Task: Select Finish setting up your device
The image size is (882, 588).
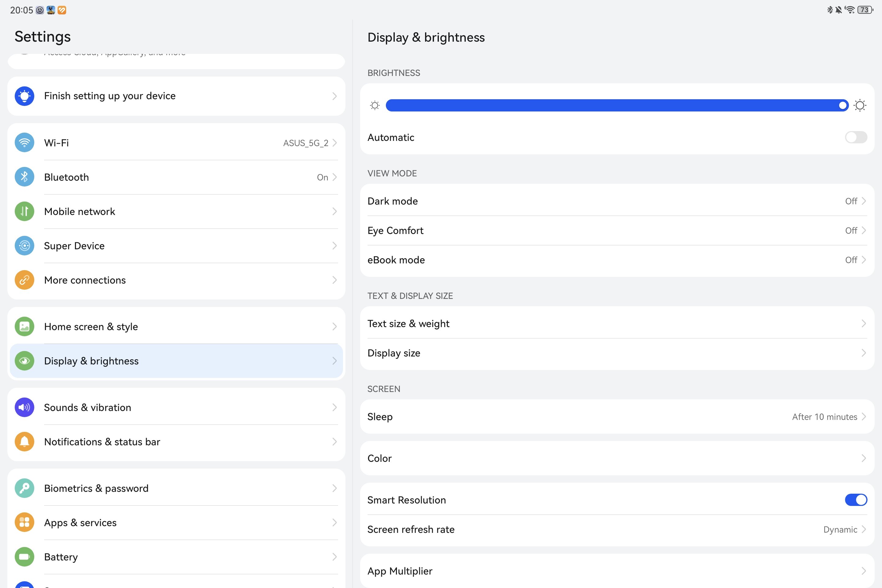Action: click(x=176, y=96)
